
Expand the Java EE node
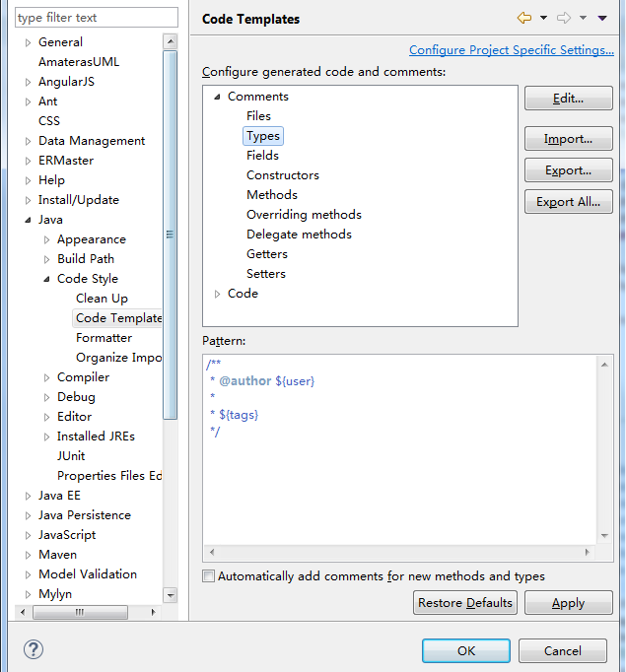pyautogui.click(x=28, y=496)
